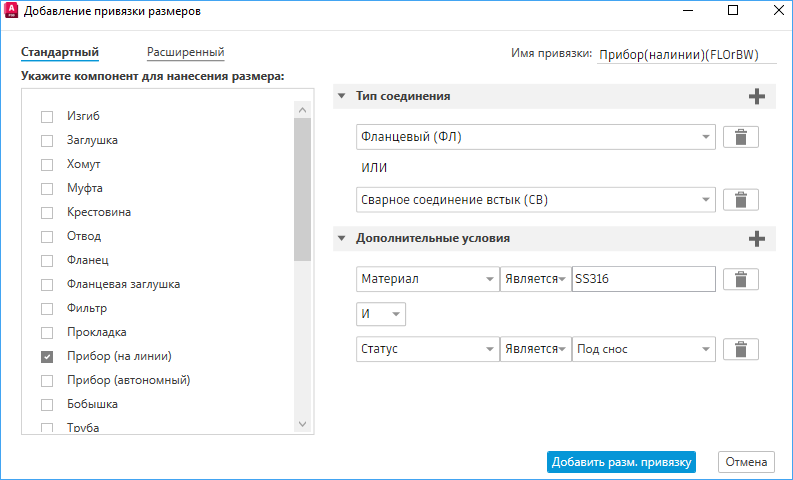
Task: Add a new connection type with plus icon
Action: [x=756, y=97]
